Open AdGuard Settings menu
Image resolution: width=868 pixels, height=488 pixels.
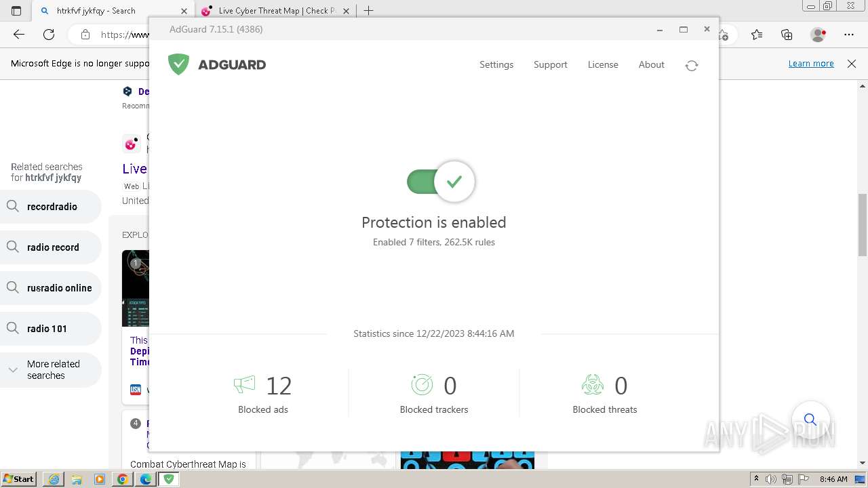[496, 64]
